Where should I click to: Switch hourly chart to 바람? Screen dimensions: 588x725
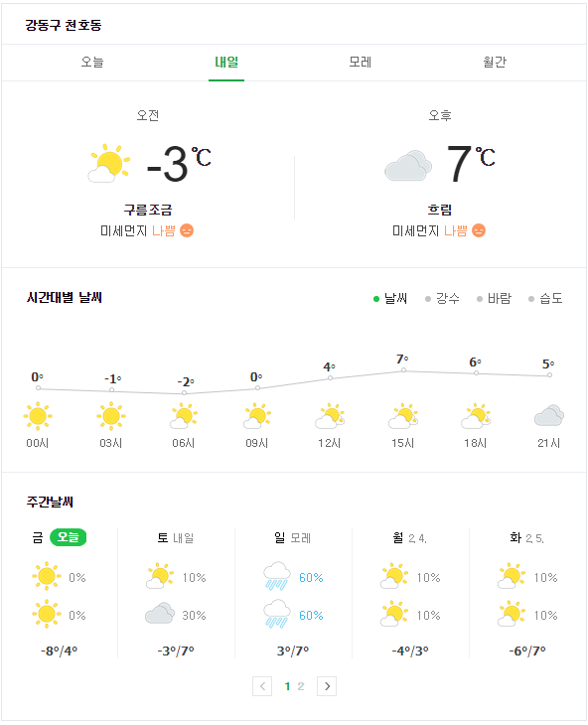tap(494, 298)
